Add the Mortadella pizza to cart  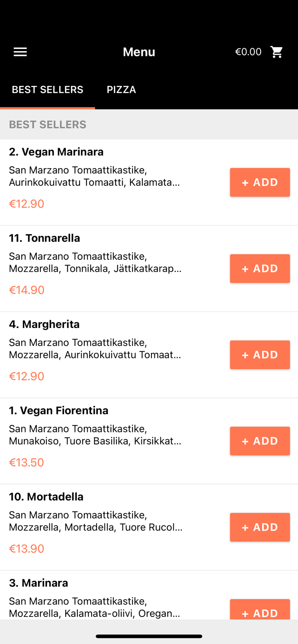(260, 527)
